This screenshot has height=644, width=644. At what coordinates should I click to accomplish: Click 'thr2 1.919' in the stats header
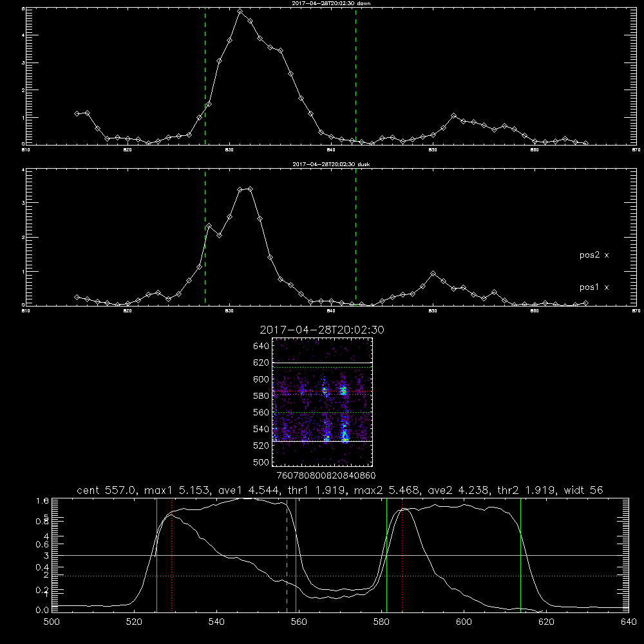click(527, 490)
